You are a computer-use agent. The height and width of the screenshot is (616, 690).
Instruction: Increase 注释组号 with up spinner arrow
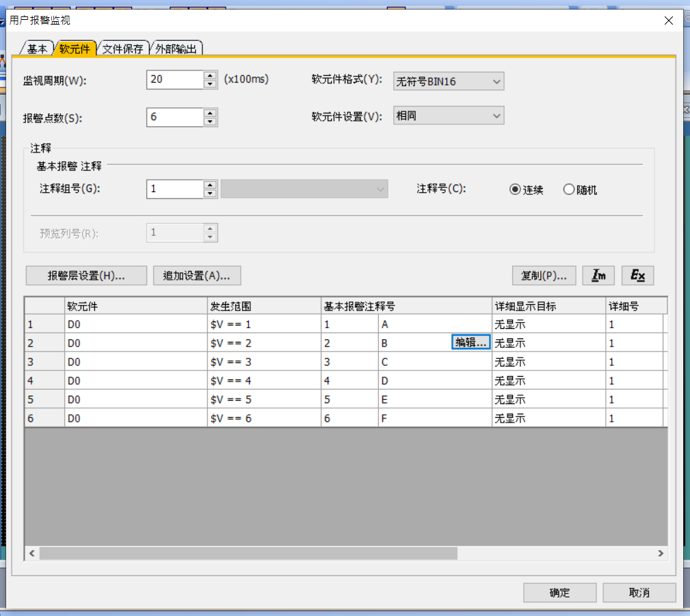[x=210, y=185]
